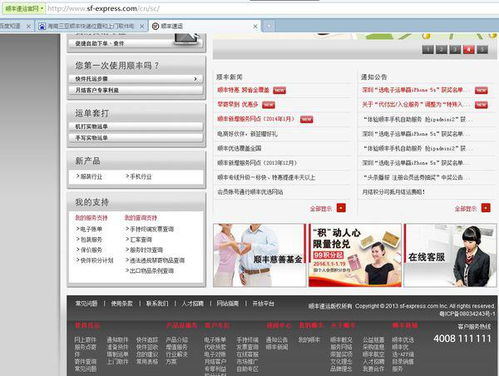Open the 顺丰速运官网 site badge dropdown
The height and width of the screenshot is (376, 499).
coord(24,9)
